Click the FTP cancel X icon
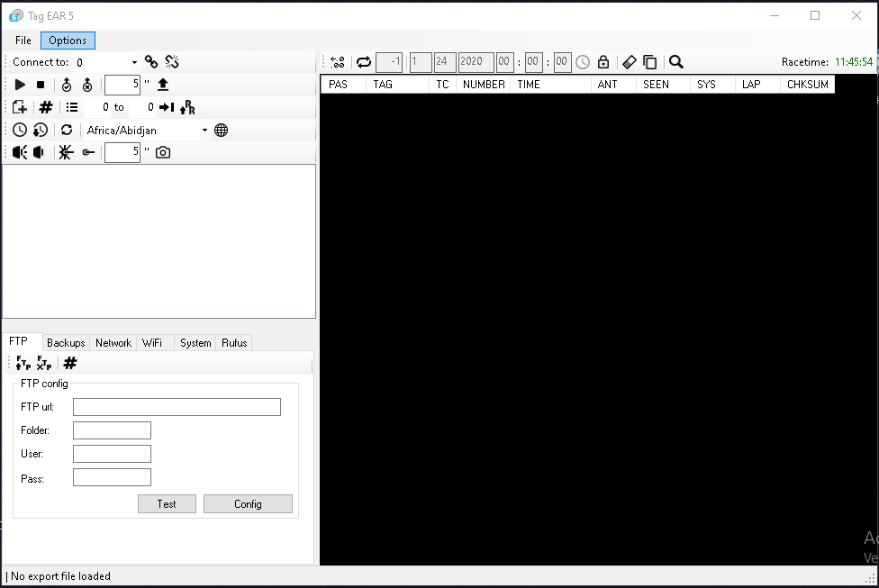Viewport: 879px width, 588px height. [x=44, y=363]
